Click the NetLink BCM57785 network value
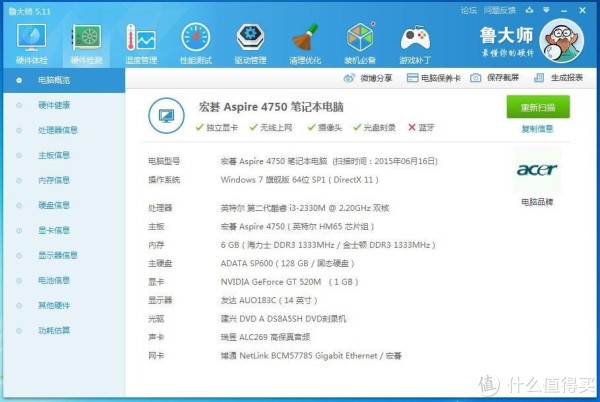The image size is (600, 402). click(x=311, y=356)
